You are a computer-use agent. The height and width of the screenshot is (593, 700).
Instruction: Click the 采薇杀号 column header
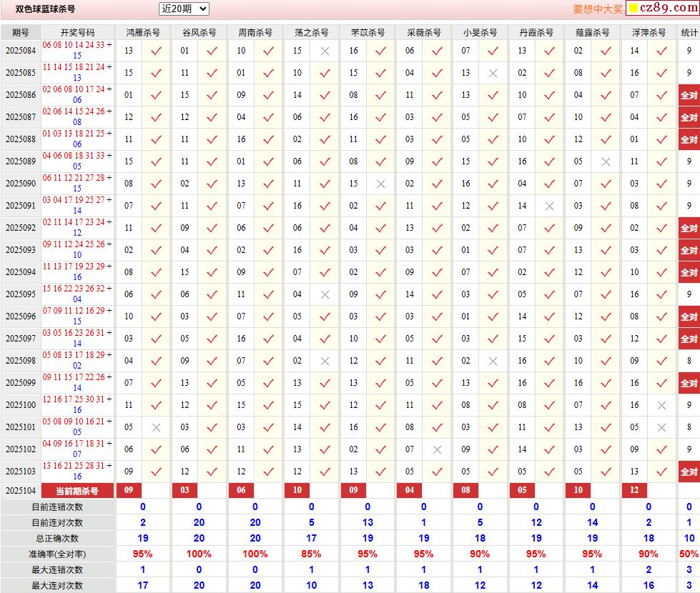coord(424,33)
